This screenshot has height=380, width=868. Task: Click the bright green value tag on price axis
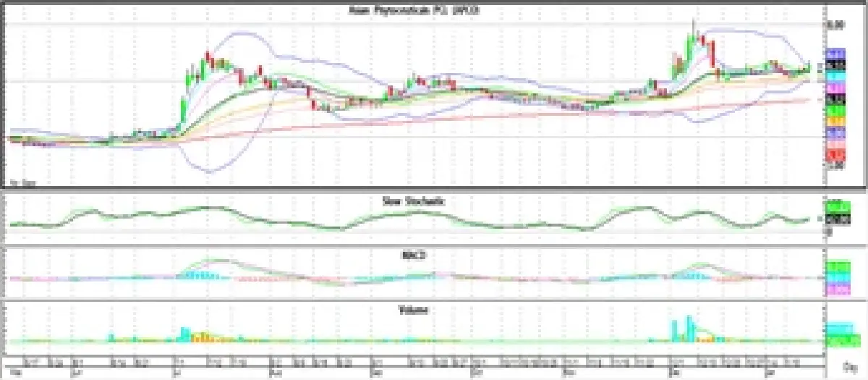click(x=835, y=110)
